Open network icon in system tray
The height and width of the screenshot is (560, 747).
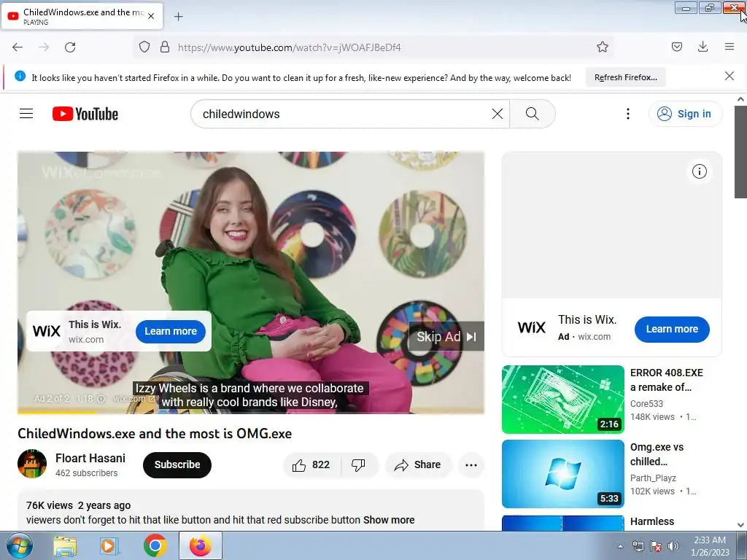click(x=638, y=546)
